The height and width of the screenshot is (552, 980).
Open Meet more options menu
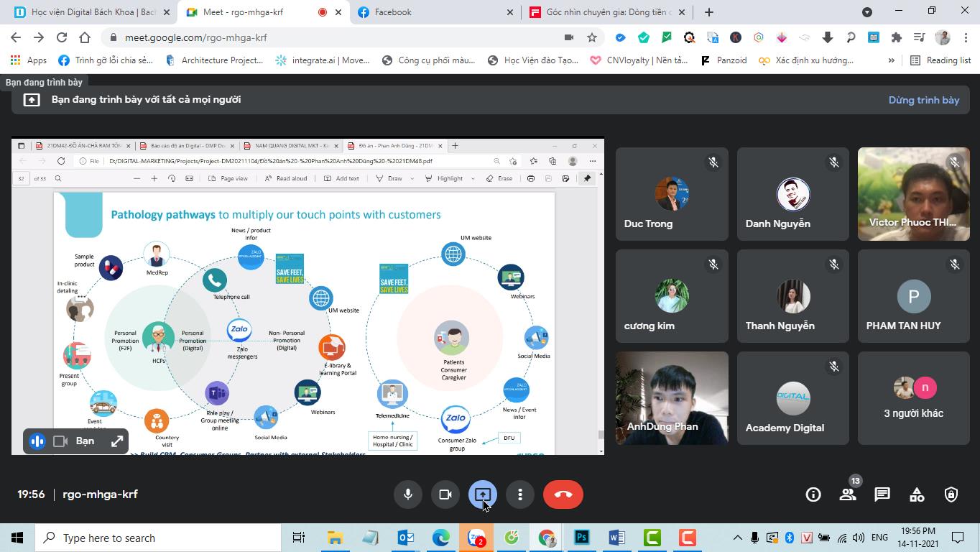point(520,494)
